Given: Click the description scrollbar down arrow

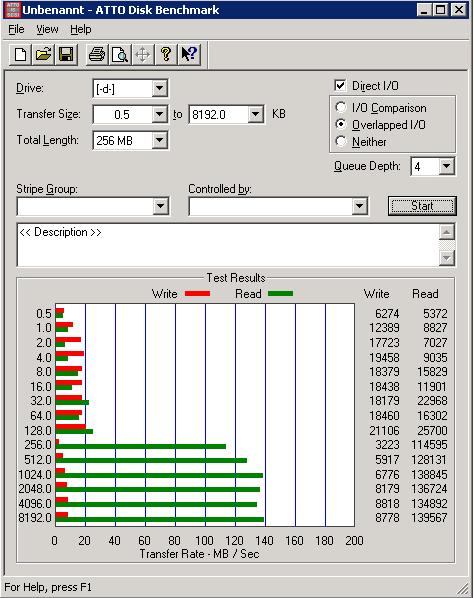Looking at the screenshot, I should 447,258.
